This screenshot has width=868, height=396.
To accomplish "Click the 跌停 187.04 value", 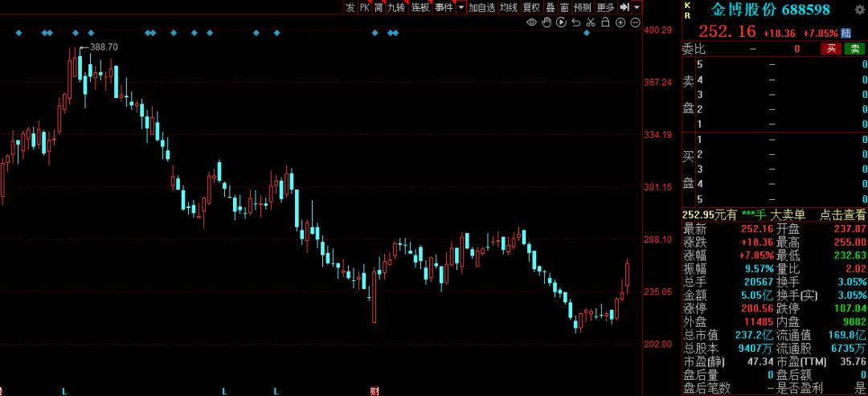I will tap(850, 308).
